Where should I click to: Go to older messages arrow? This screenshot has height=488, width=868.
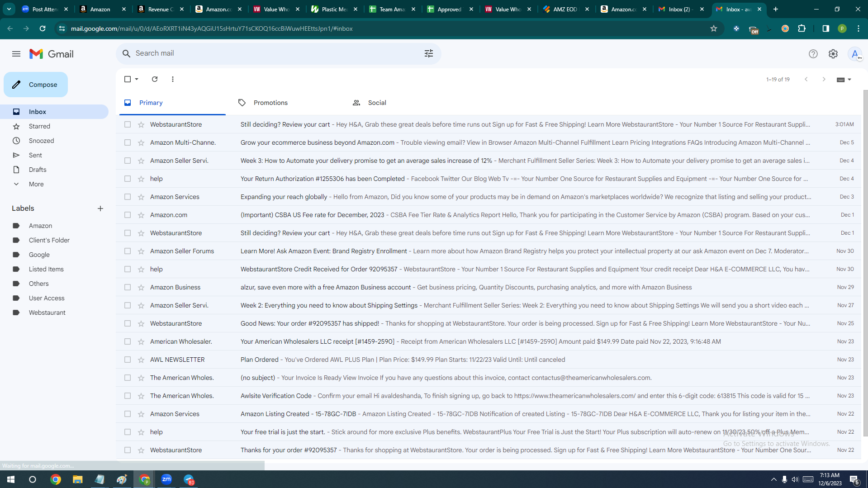[x=824, y=79]
